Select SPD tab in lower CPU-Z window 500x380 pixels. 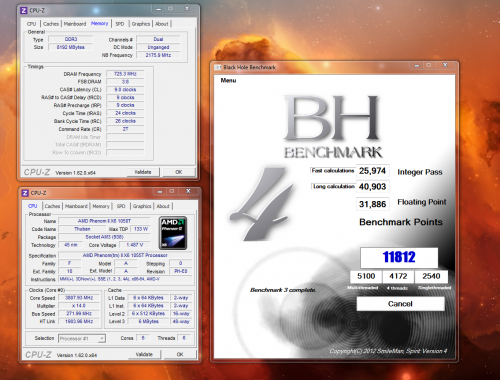pos(121,206)
